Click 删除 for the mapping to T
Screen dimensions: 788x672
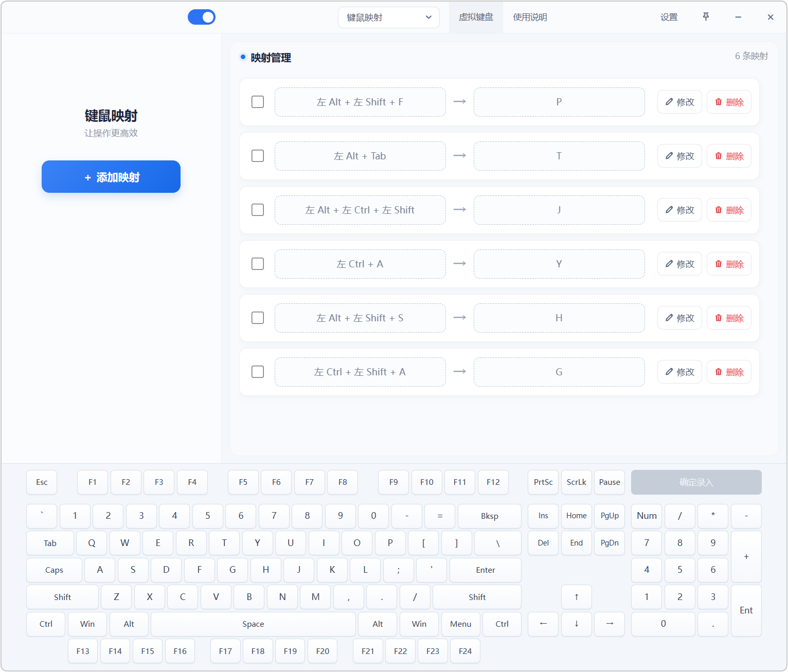[x=729, y=156]
